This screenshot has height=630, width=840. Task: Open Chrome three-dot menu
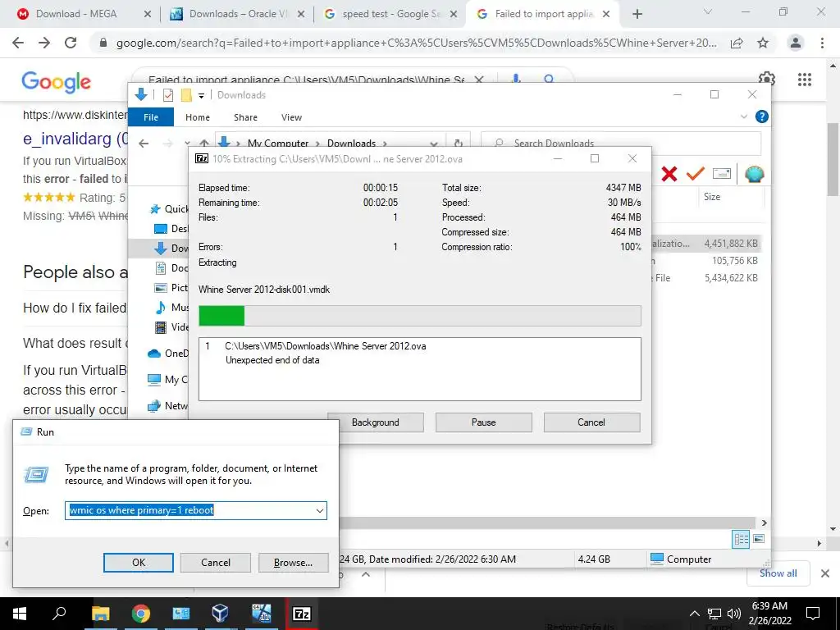(822, 43)
